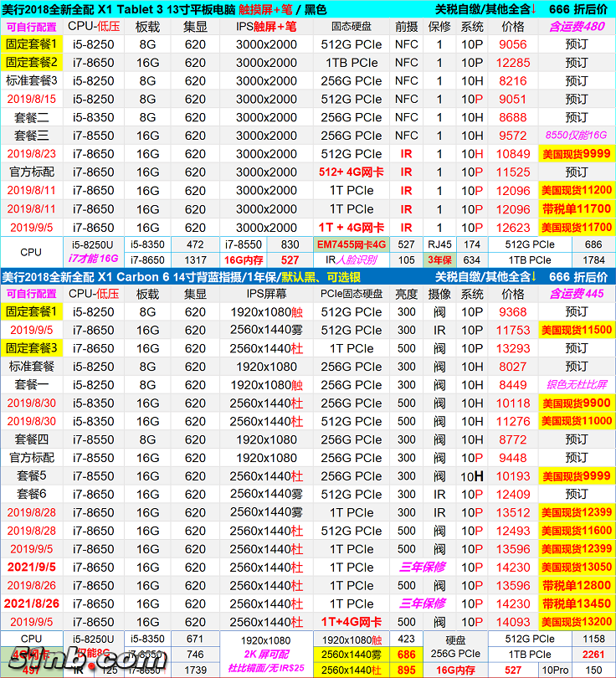Click the green EM7455网卡4G cell
The height and width of the screenshot is (678, 616).
point(352,244)
